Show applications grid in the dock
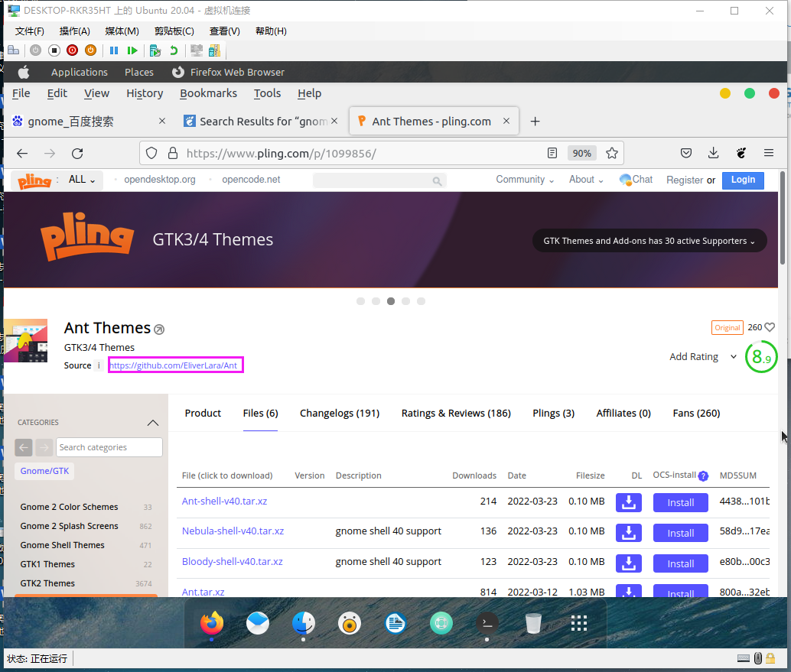 point(578,624)
